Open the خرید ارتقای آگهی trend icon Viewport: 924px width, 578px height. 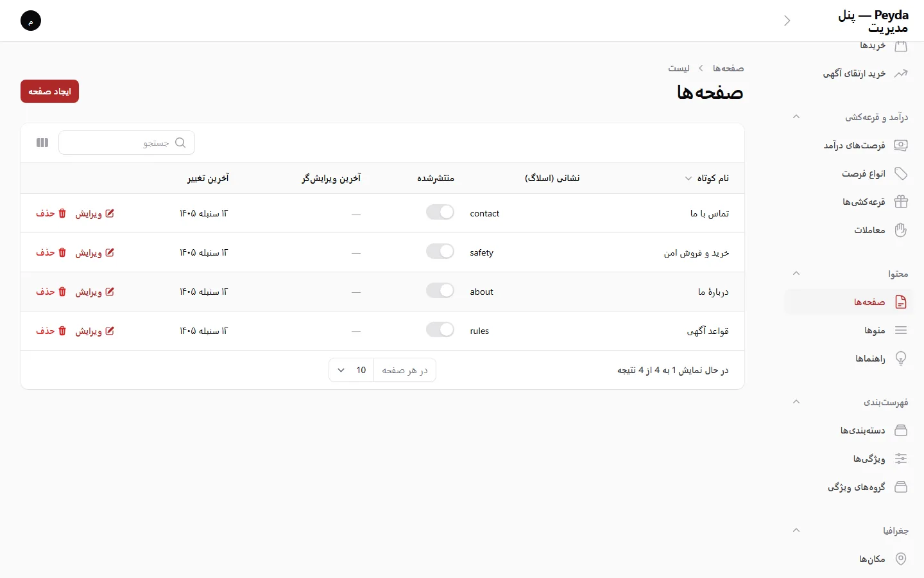901,73
